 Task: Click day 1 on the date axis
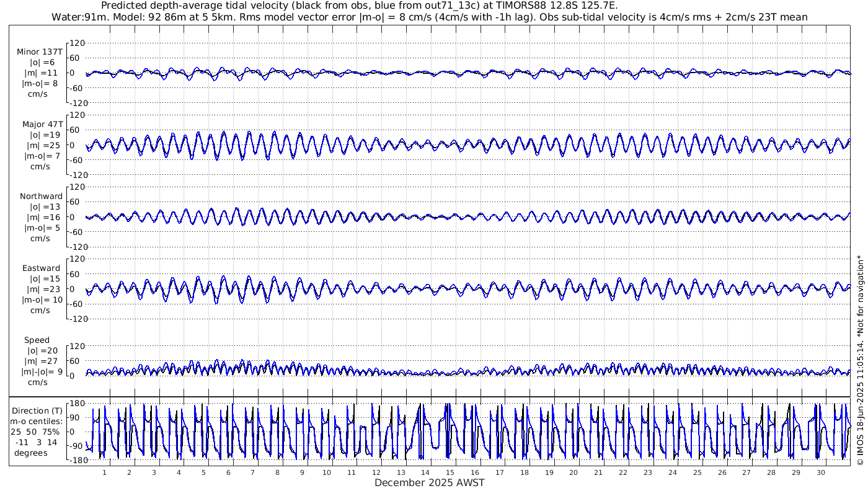tap(104, 472)
